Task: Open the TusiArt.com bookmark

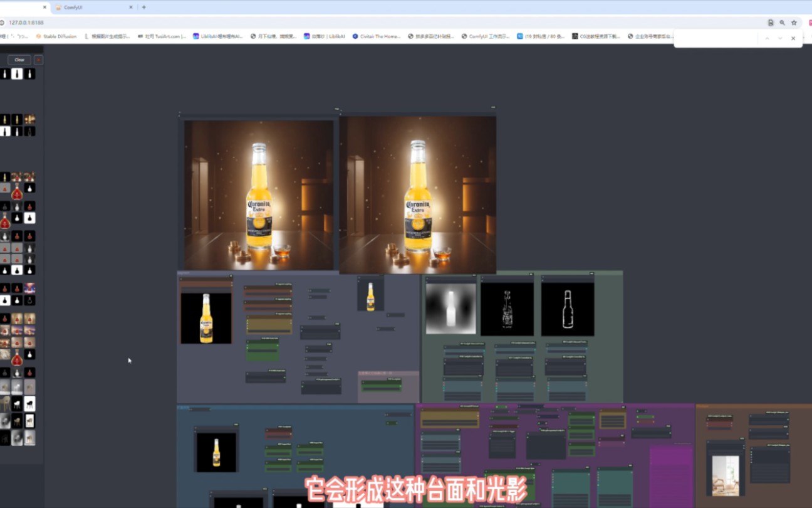Action: [x=162, y=36]
